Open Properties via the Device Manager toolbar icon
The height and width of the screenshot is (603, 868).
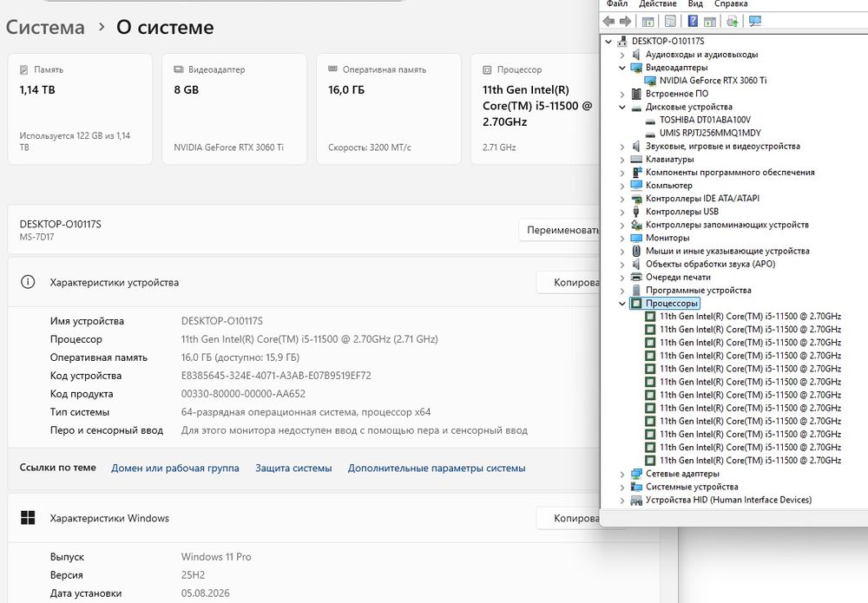670,21
